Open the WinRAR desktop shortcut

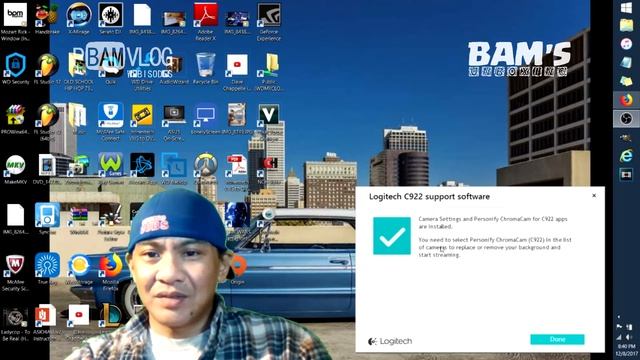[79, 219]
